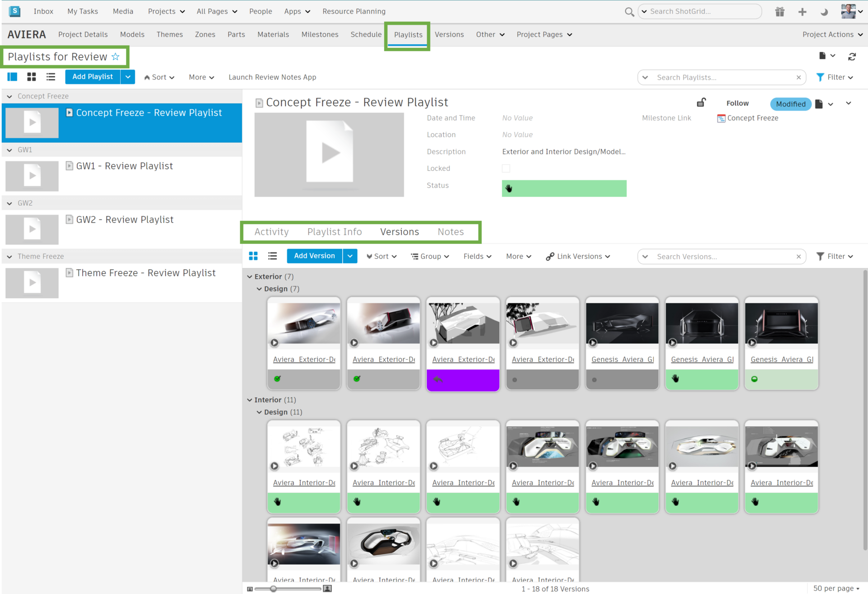Viewport: 868px width, 594px height.
Task: Select the GW2 - Review Playlist thumbnail
Action: coord(32,229)
